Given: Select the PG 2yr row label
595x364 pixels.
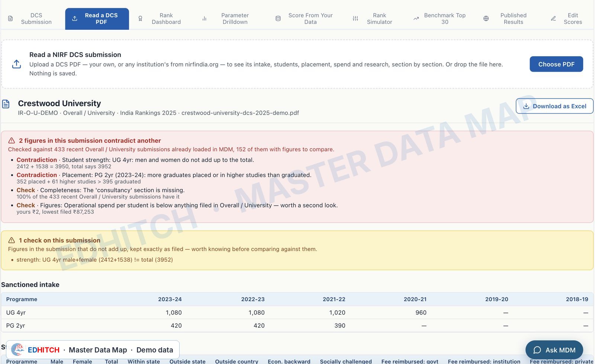Looking at the screenshot, I should coord(16,326).
